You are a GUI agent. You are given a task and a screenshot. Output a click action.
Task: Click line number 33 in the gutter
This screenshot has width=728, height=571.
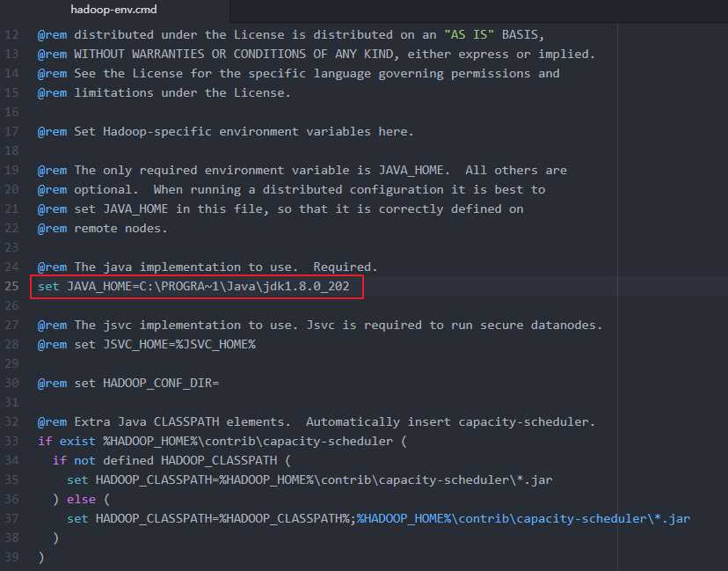11,442
